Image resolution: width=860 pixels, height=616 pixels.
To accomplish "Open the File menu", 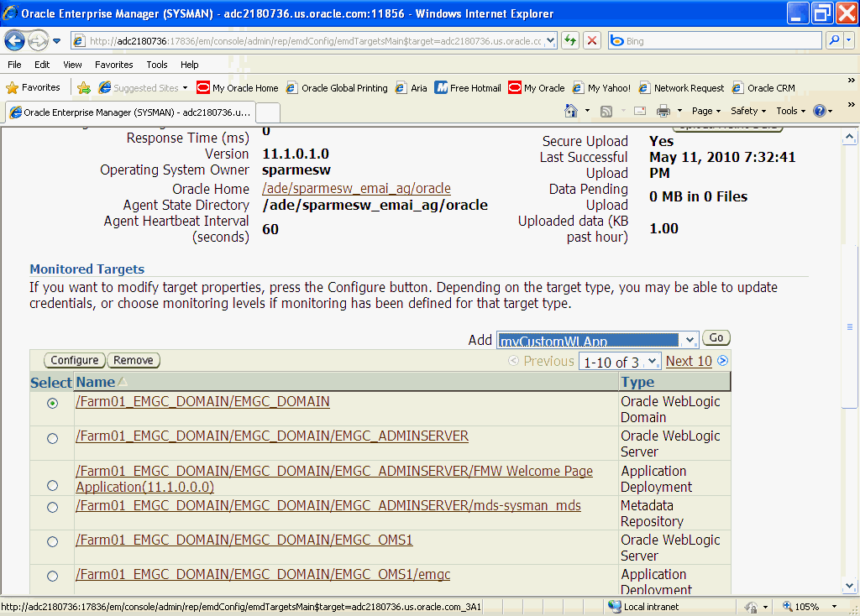I will coord(14,65).
